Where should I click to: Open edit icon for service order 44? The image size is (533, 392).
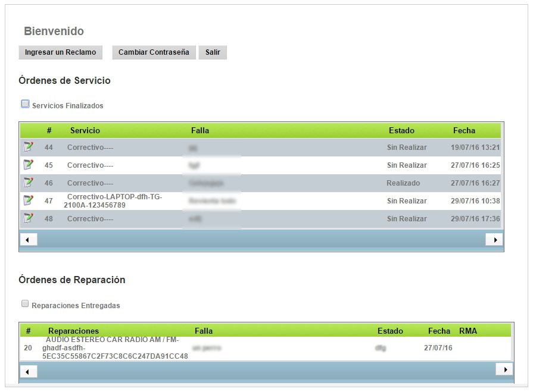28,147
